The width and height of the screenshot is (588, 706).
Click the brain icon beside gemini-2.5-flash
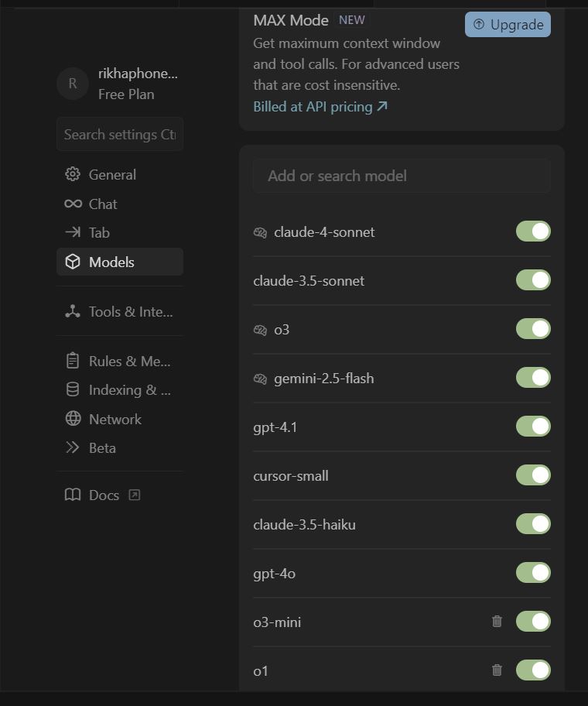click(x=260, y=379)
